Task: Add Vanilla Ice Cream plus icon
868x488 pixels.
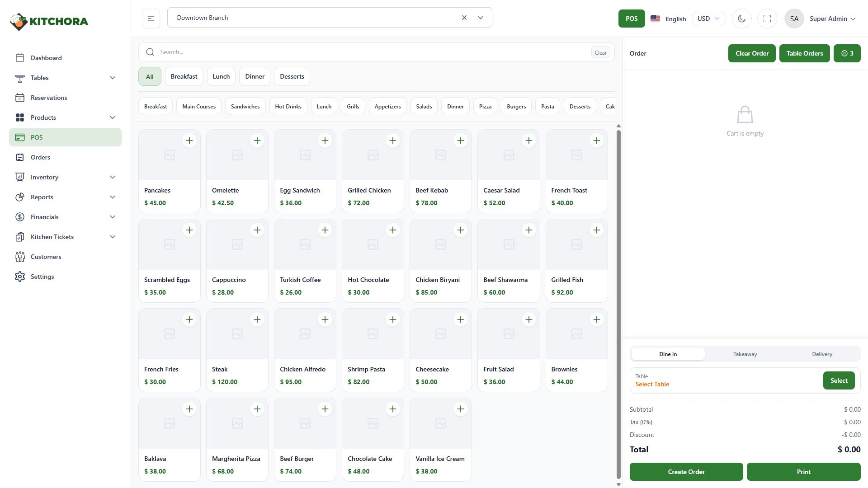Action: [460, 409]
